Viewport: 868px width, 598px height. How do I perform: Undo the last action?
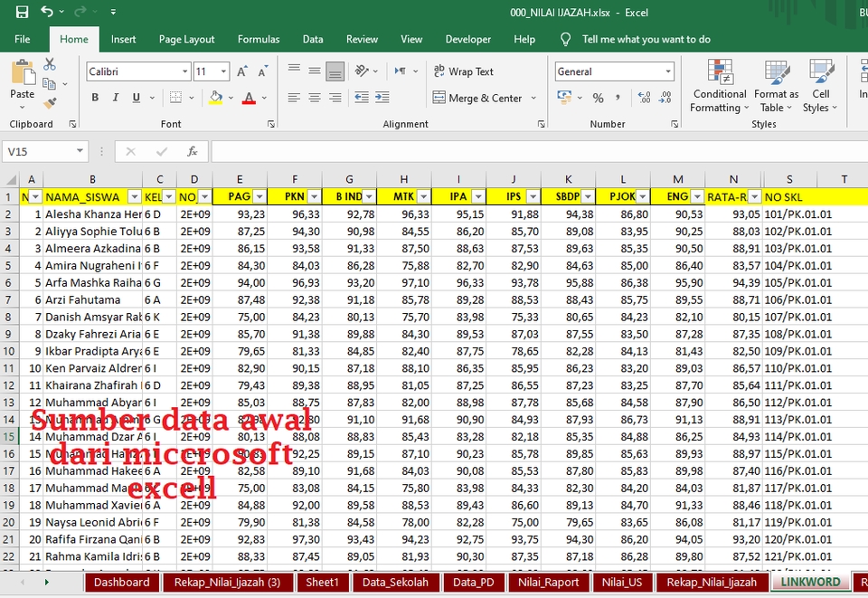click(x=47, y=12)
